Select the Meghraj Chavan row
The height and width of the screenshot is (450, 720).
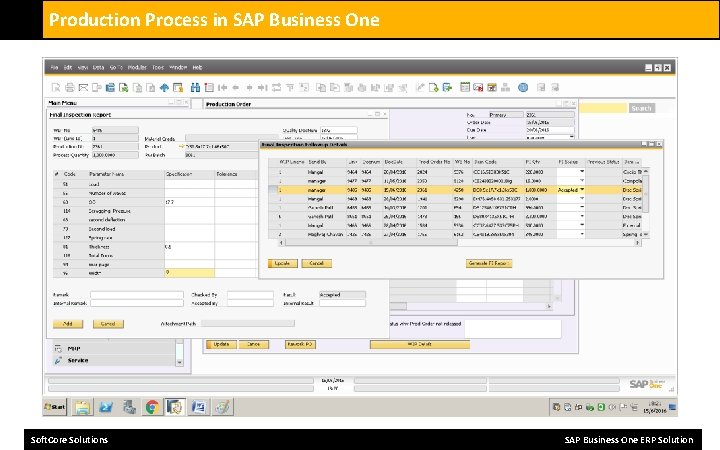click(457, 234)
